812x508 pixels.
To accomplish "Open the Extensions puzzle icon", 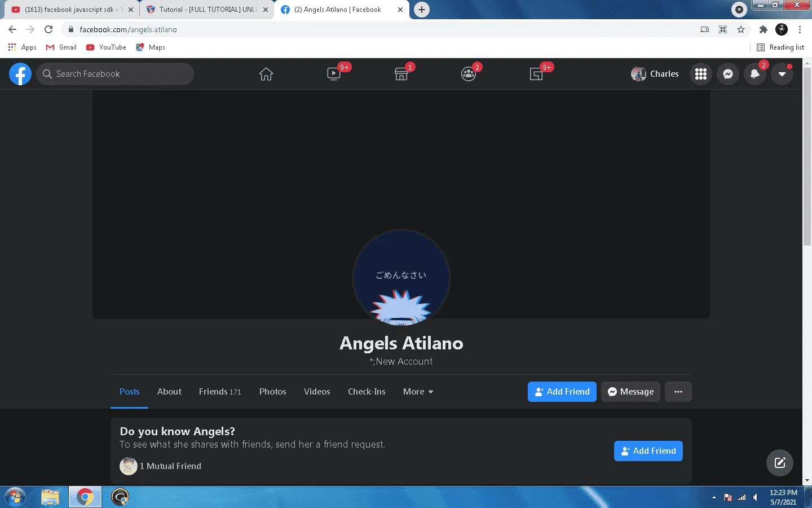I will point(764,29).
